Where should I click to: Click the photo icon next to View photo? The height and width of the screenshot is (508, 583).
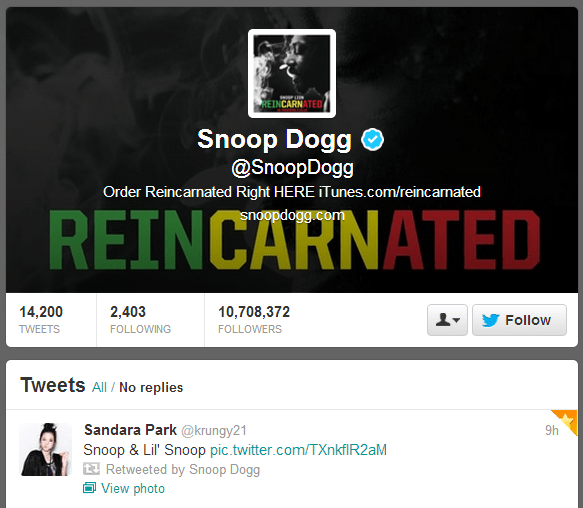click(x=89, y=488)
